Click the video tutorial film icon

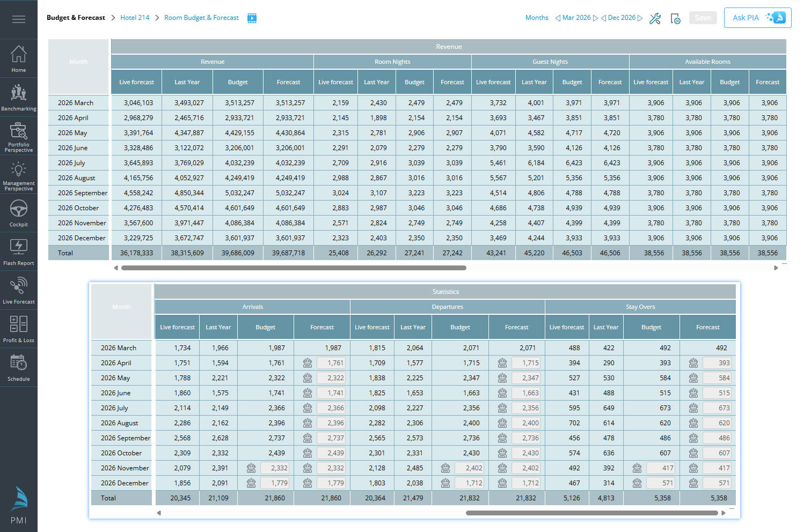click(252, 18)
